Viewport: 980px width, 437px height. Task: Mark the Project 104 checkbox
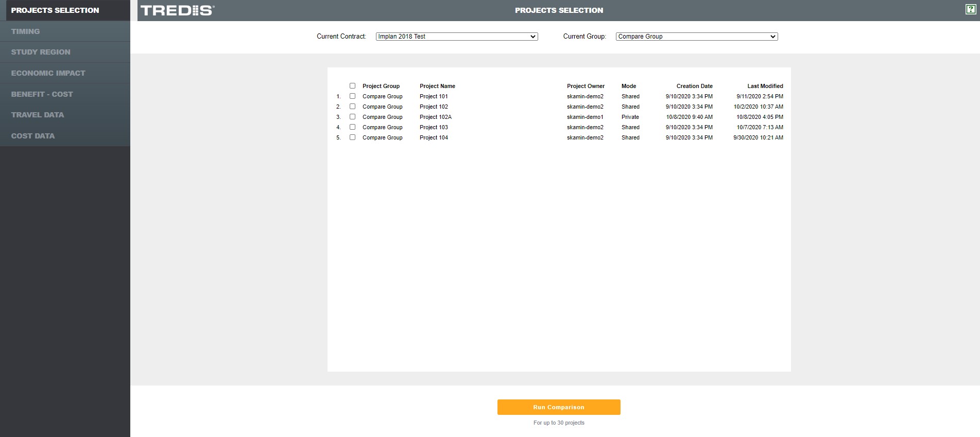point(352,137)
